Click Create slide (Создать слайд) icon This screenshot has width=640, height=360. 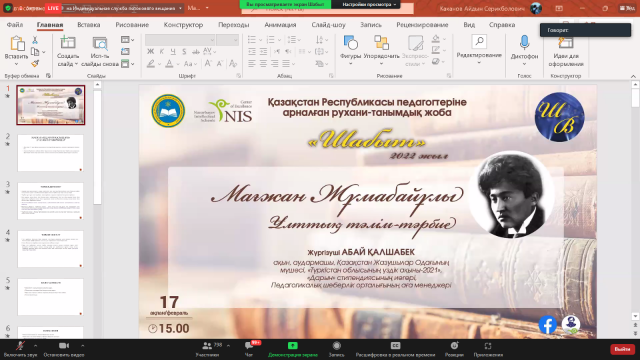(68, 43)
